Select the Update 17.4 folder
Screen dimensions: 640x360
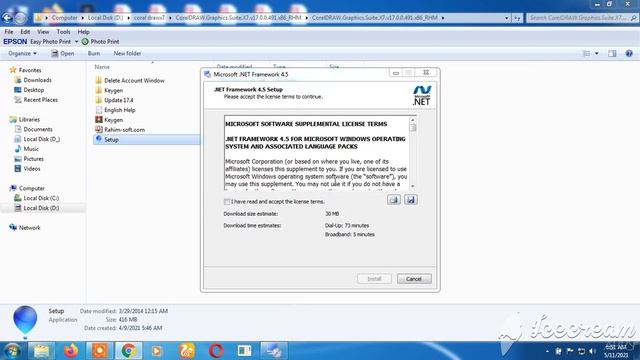tap(118, 100)
